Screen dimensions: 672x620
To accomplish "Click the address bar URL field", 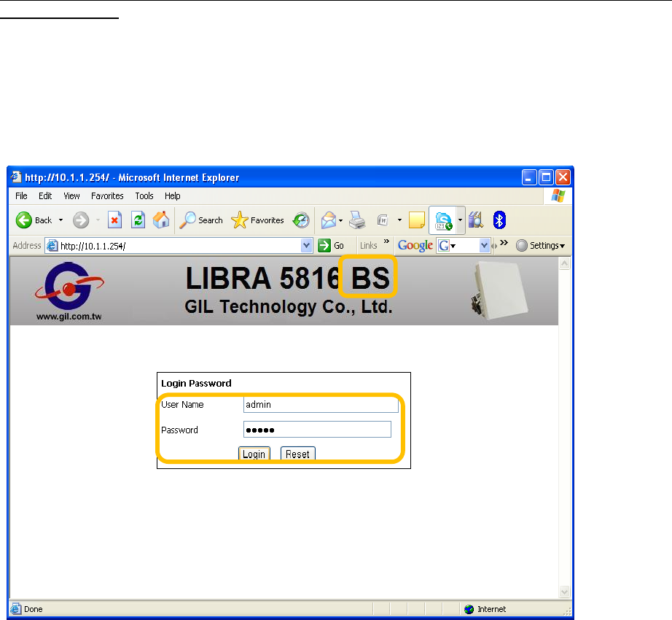I will 179,246.
